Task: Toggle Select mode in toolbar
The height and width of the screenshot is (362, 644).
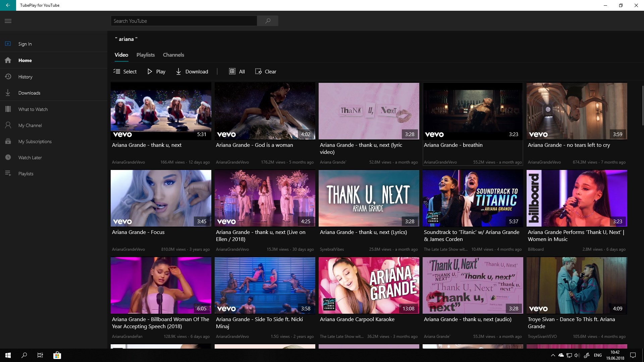Action: click(x=125, y=71)
